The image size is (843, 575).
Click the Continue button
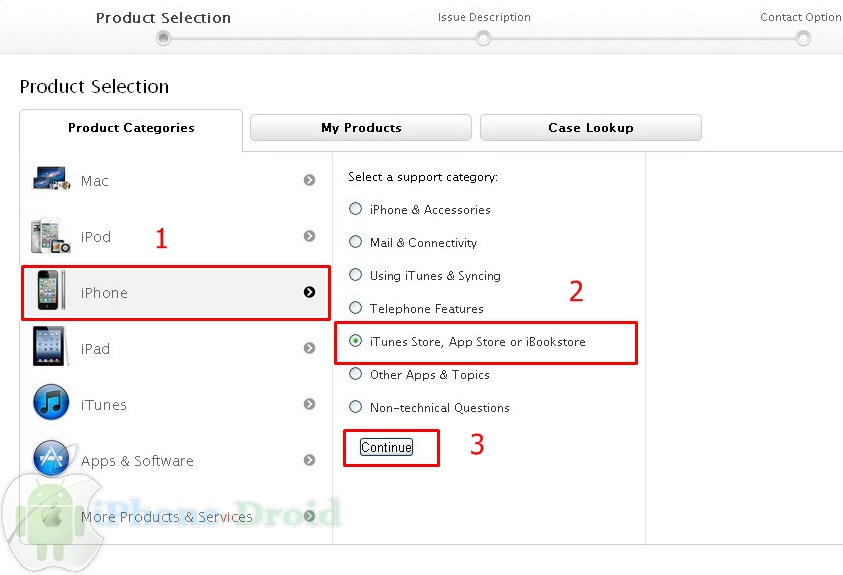click(x=387, y=447)
